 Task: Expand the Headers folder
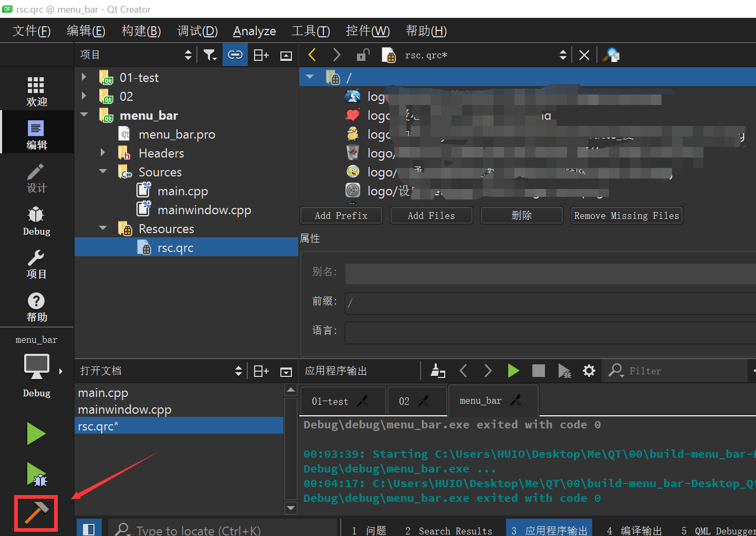click(x=103, y=153)
